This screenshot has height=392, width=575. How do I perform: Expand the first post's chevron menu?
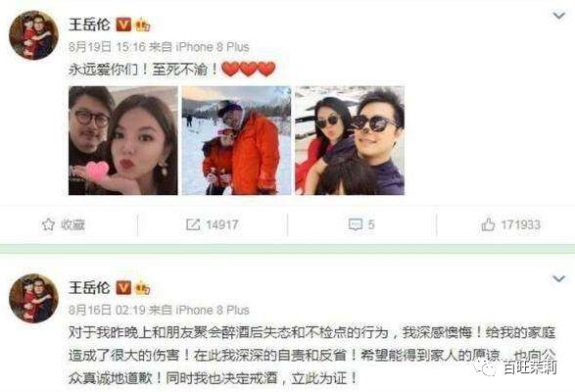tap(558, 16)
